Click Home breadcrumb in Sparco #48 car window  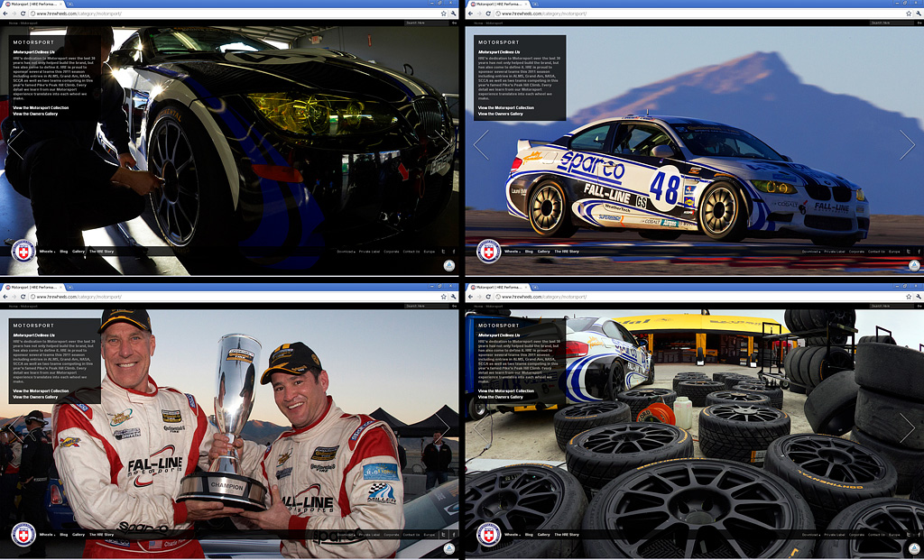click(478, 23)
